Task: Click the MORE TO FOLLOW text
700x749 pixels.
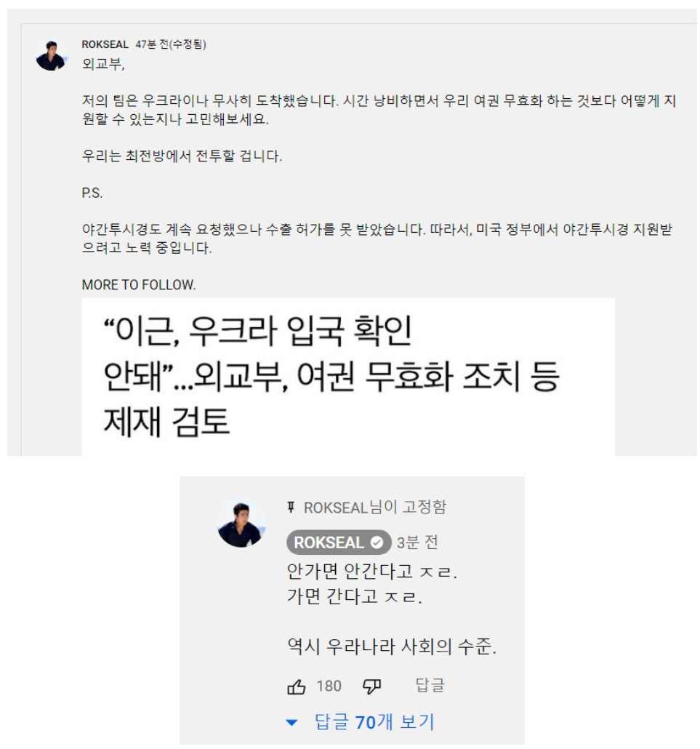Action: coord(139,285)
